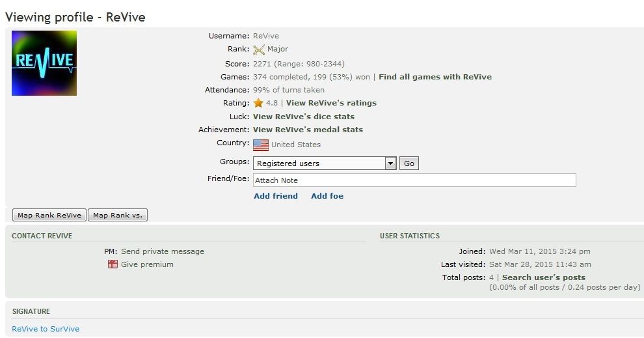
Task: Open View ReVive's medal stats
Action: pyautogui.click(x=308, y=130)
